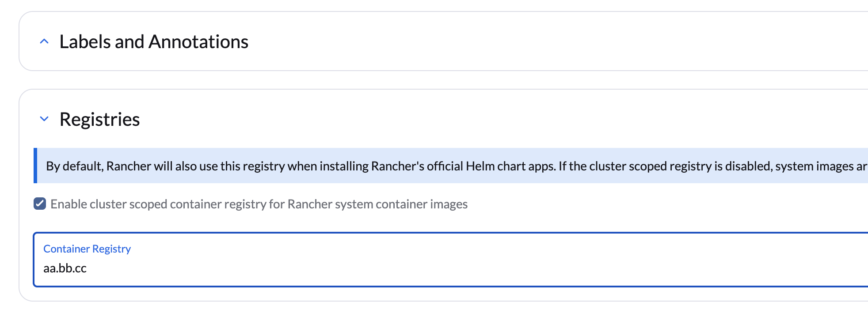Image resolution: width=868 pixels, height=317 pixels.
Task: Click the 'Container Registry' field label
Action: point(87,249)
